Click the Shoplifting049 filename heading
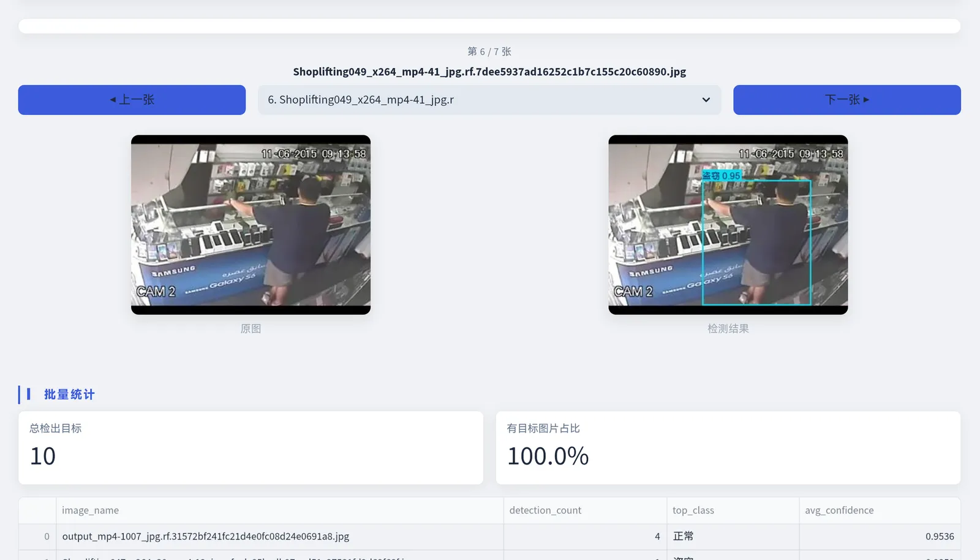 489,72
